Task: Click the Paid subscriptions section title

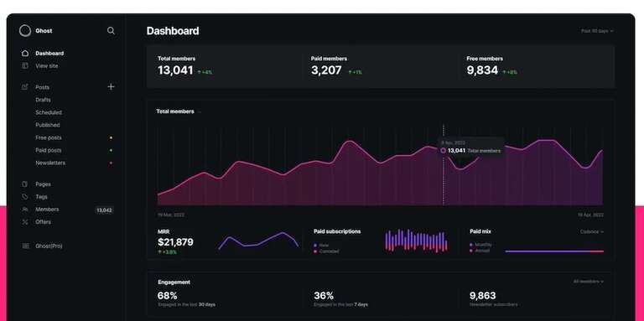Action: 337,231
